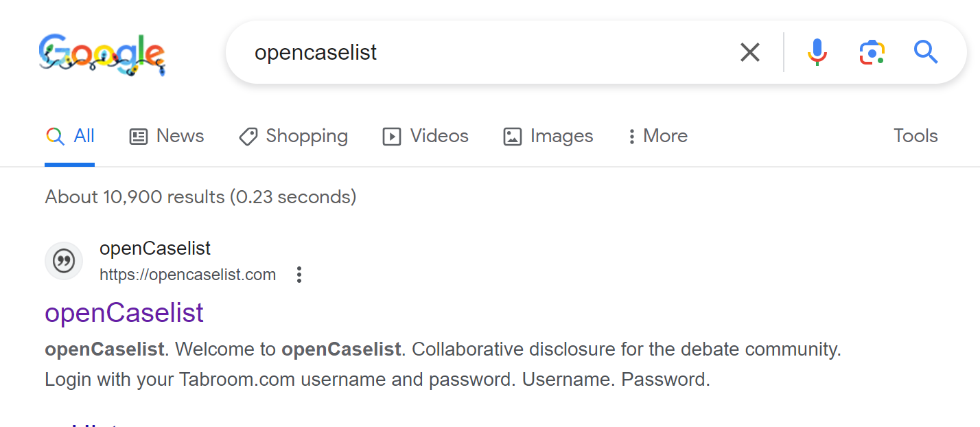This screenshot has height=427, width=980.
Task: Open the three-dot menu beside the opencaselist.com URL
Action: point(299,275)
